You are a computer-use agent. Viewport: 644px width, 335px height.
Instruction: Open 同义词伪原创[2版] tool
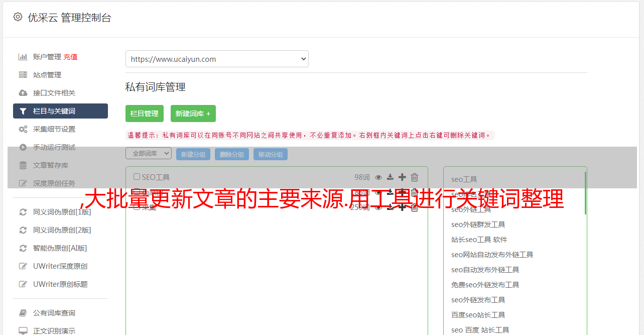[62, 230]
